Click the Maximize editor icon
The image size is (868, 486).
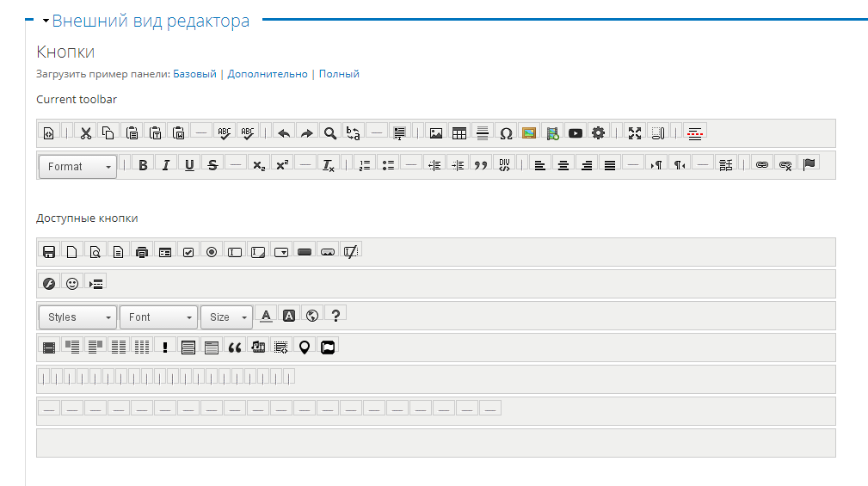coord(634,132)
